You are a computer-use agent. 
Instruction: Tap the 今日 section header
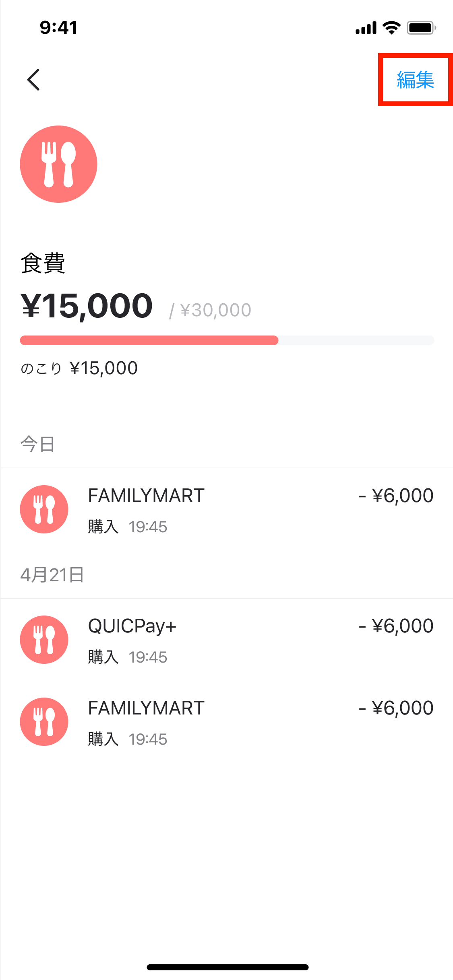37,445
